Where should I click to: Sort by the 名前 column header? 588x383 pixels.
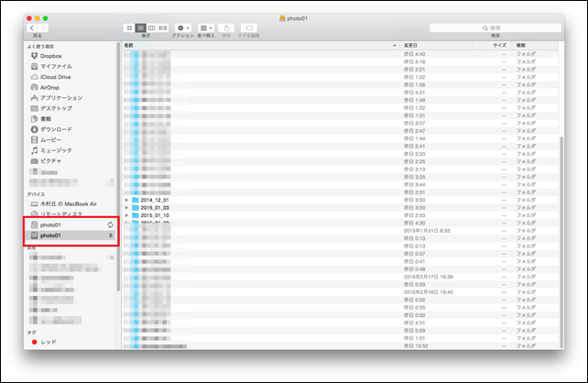tap(261, 46)
